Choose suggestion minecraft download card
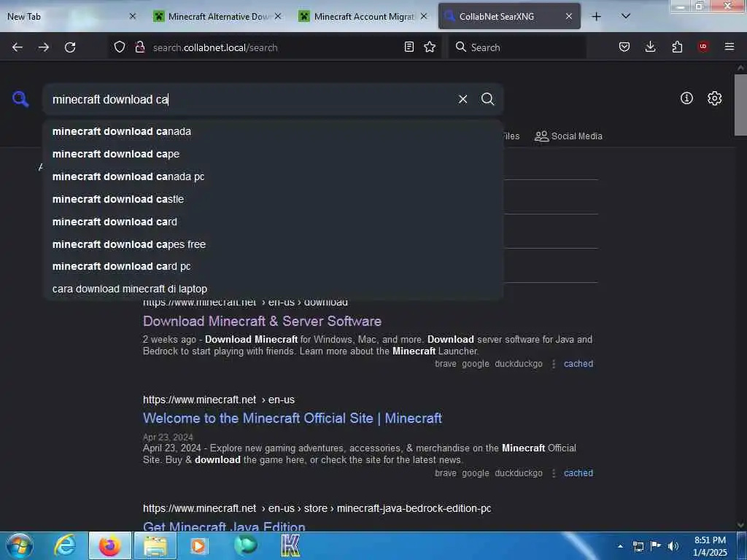This screenshot has height=560, width=747. coord(273,222)
